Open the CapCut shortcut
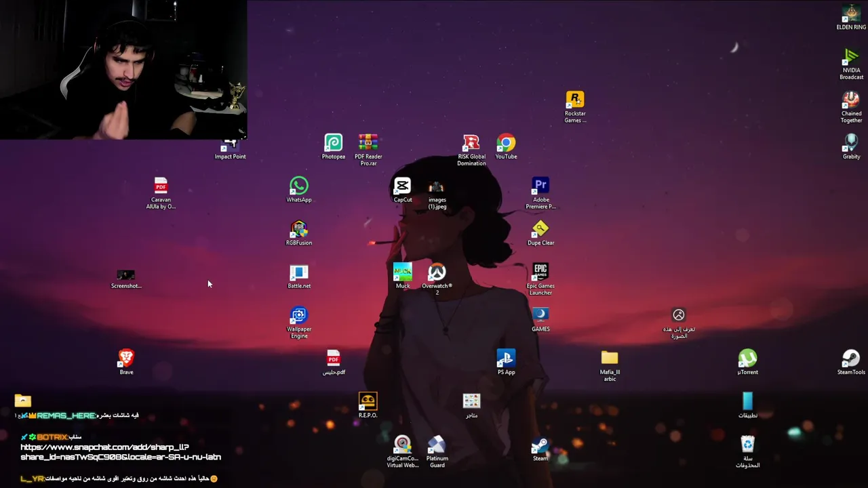This screenshot has width=868, height=488. pyautogui.click(x=402, y=190)
